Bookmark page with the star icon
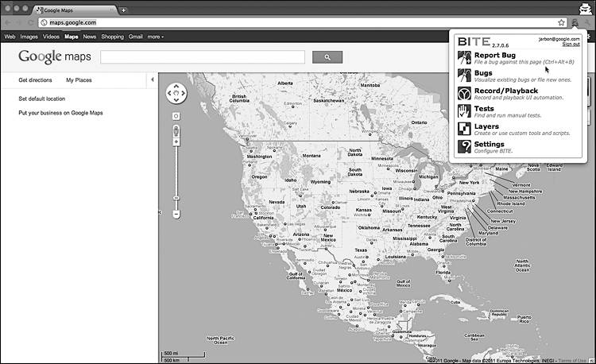The height and width of the screenshot is (364, 596). pyautogui.click(x=561, y=23)
